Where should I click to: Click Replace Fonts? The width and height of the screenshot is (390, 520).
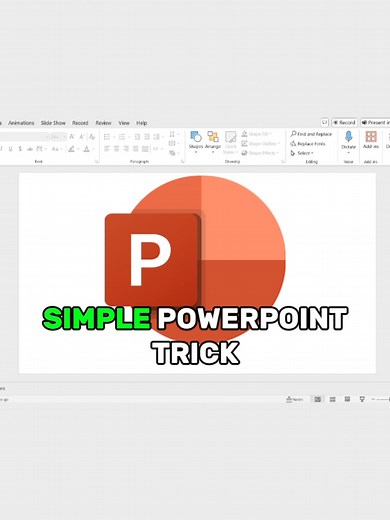[x=308, y=144]
